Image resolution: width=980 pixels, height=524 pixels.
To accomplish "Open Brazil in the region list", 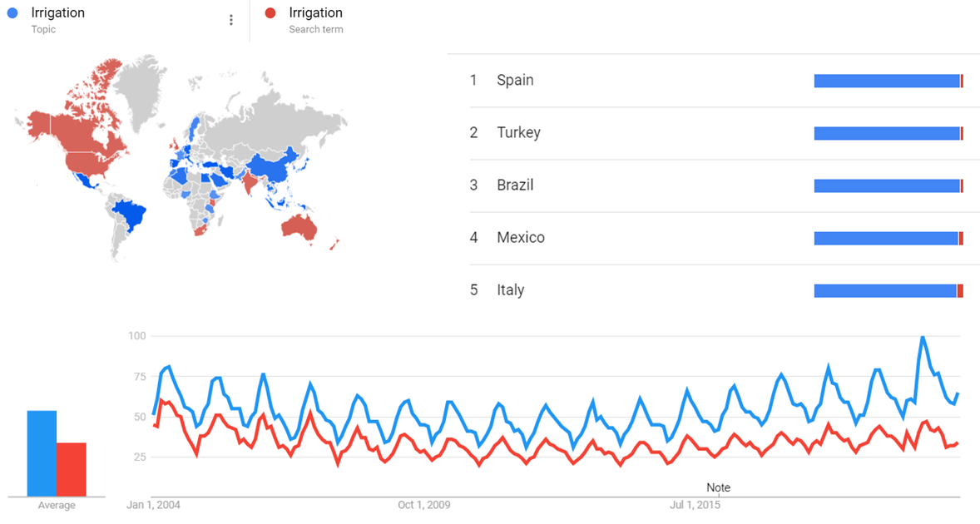I will (515, 185).
